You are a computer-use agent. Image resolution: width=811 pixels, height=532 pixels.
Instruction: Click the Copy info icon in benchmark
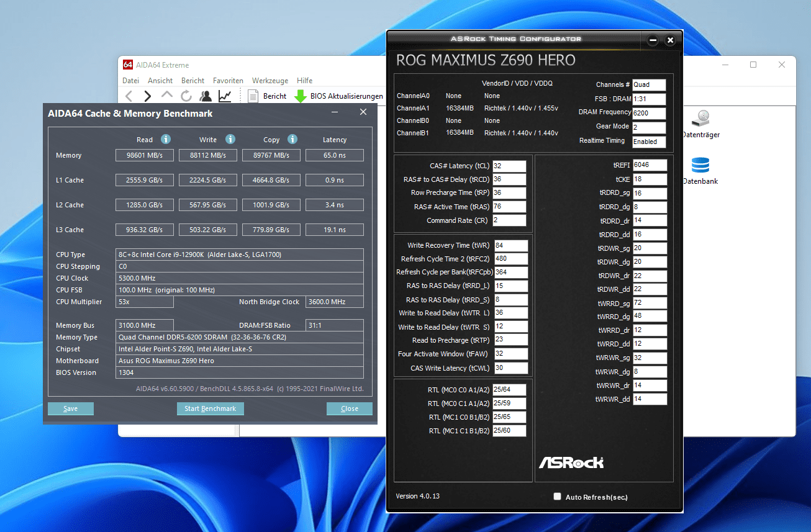(292, 139)
